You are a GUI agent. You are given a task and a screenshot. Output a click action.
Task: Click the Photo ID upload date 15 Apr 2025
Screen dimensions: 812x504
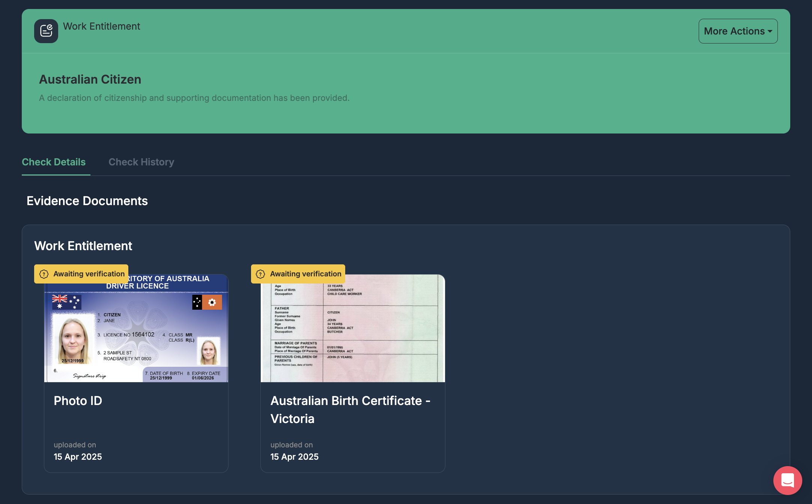tap(78, 457)
